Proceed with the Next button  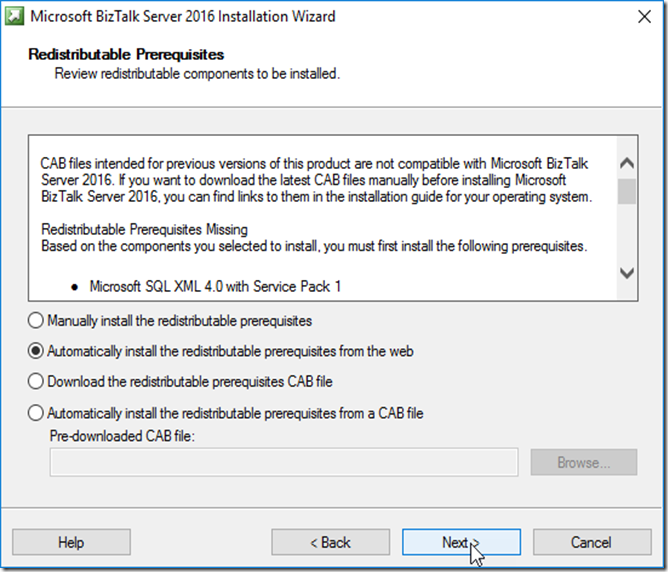[x=461, y=542]
